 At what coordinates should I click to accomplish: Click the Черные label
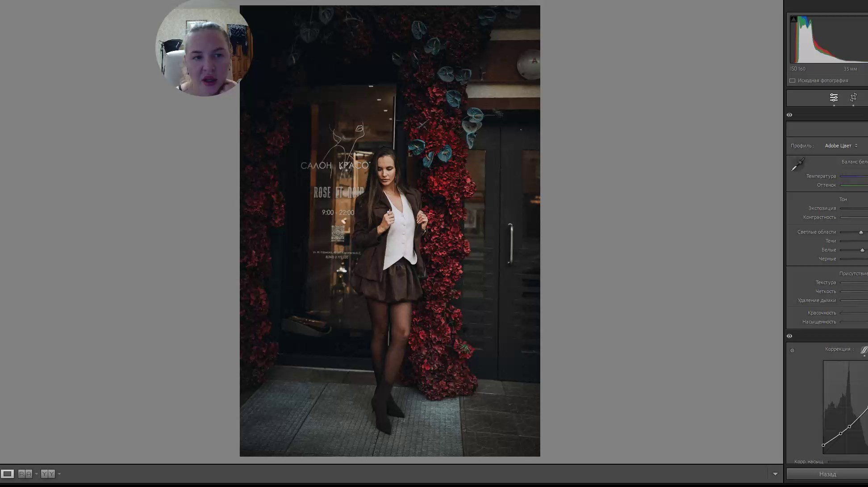click(x=827, y=259)
